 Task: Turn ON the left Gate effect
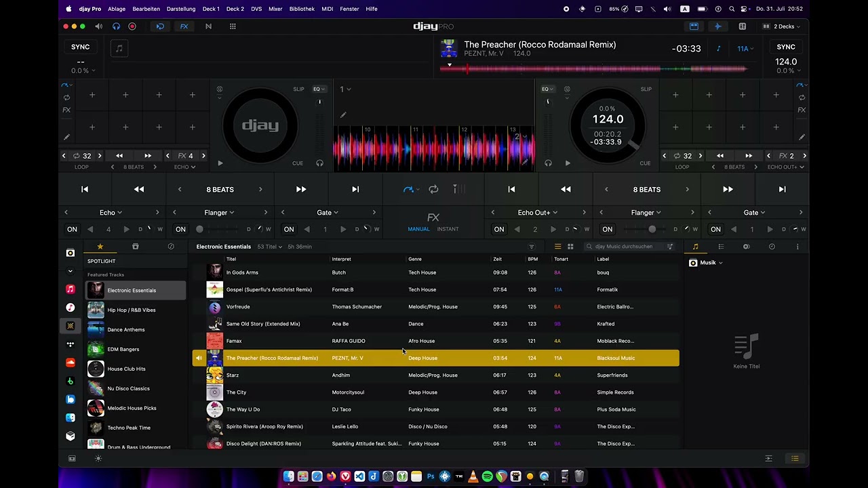pyautogui.click(x=289, y=230)
